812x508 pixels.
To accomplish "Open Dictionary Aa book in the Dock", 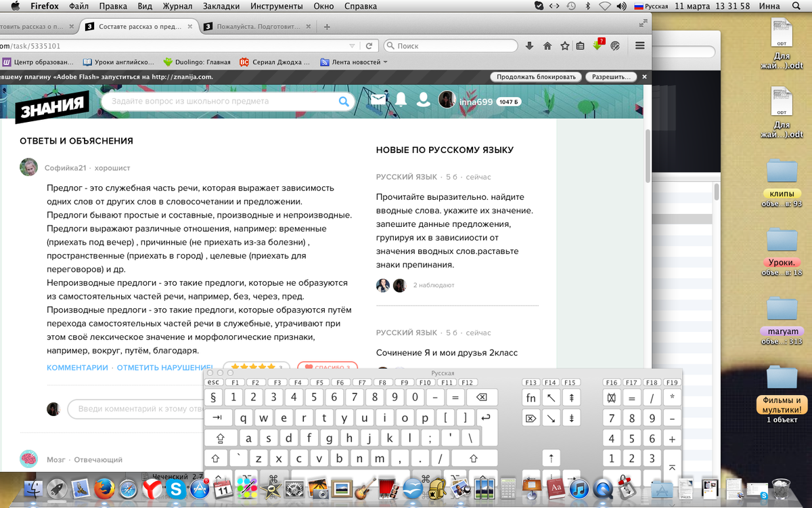I will [x=555, y=488].
